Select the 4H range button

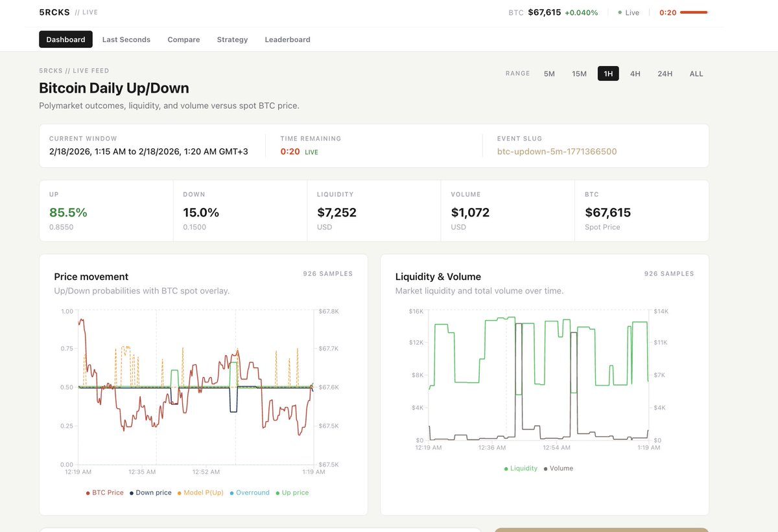pos(635,74)
